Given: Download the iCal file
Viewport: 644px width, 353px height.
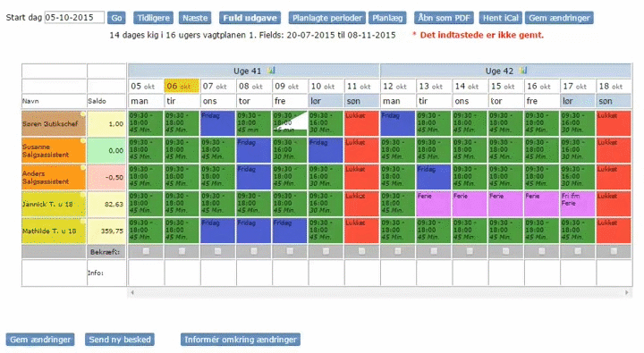Looking at the screenshot, I should tap(500, 18).
